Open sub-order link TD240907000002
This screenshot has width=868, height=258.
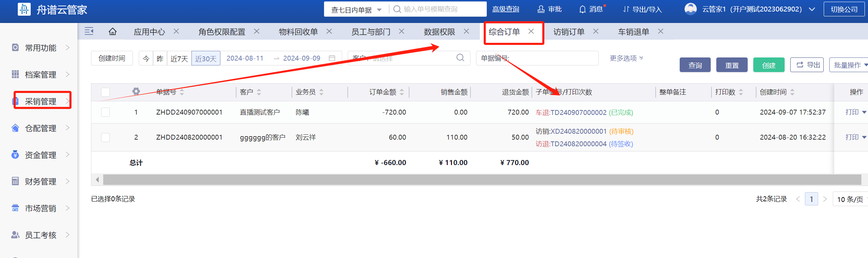point(578,112)
